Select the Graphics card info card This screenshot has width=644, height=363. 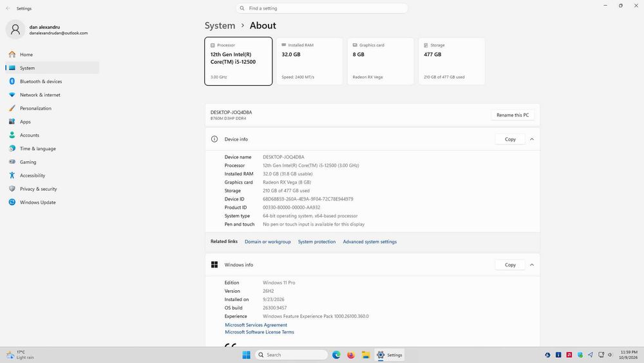coord(381,61)
